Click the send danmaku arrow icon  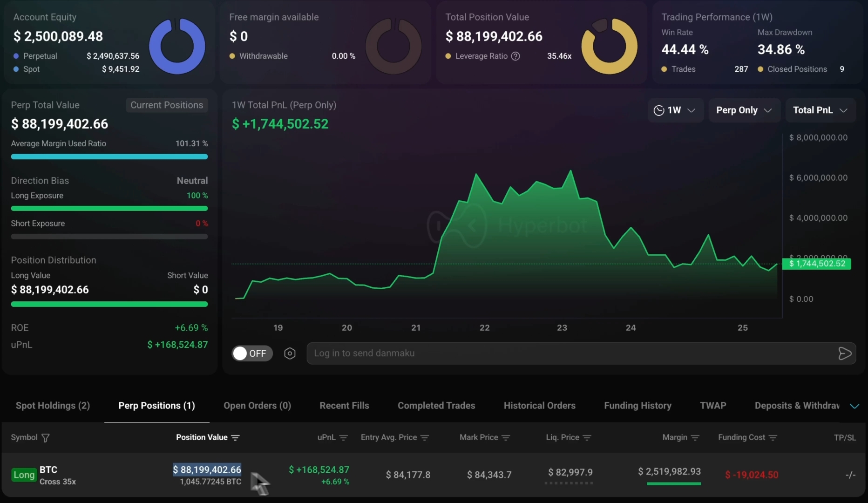point(844,353)
